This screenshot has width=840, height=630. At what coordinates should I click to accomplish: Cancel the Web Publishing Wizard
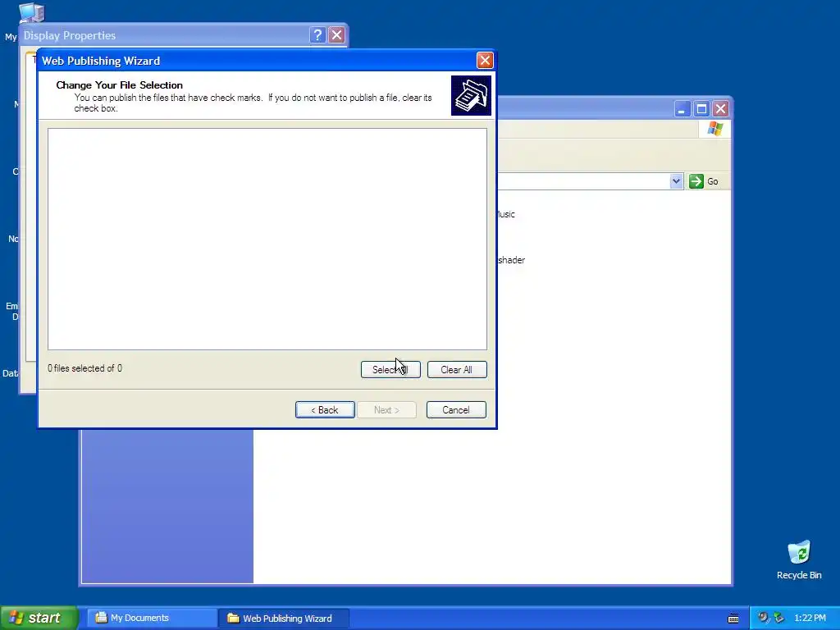[456, 410]
